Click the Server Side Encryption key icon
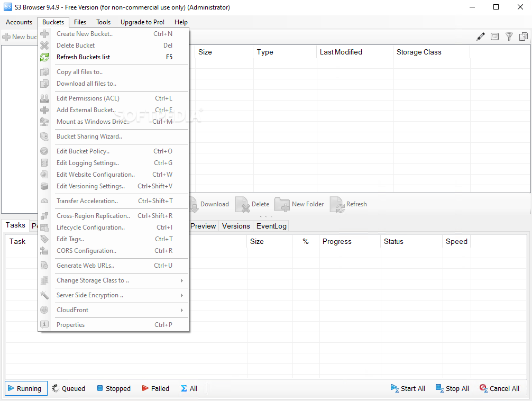 [44, 295]
